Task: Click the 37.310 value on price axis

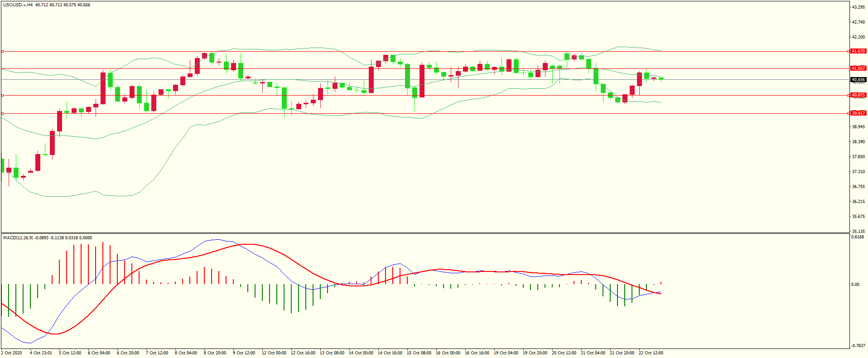Action: pos(858,172)
